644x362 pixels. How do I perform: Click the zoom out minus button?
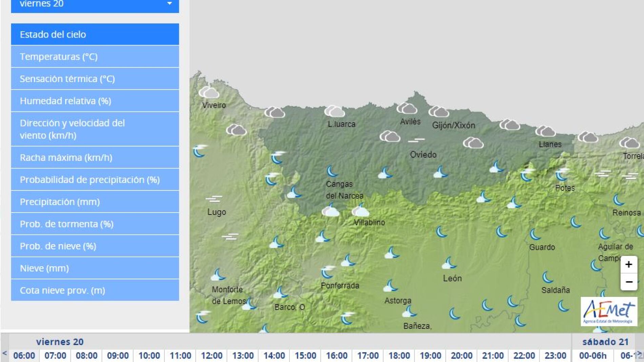click(x=628, y=282)
